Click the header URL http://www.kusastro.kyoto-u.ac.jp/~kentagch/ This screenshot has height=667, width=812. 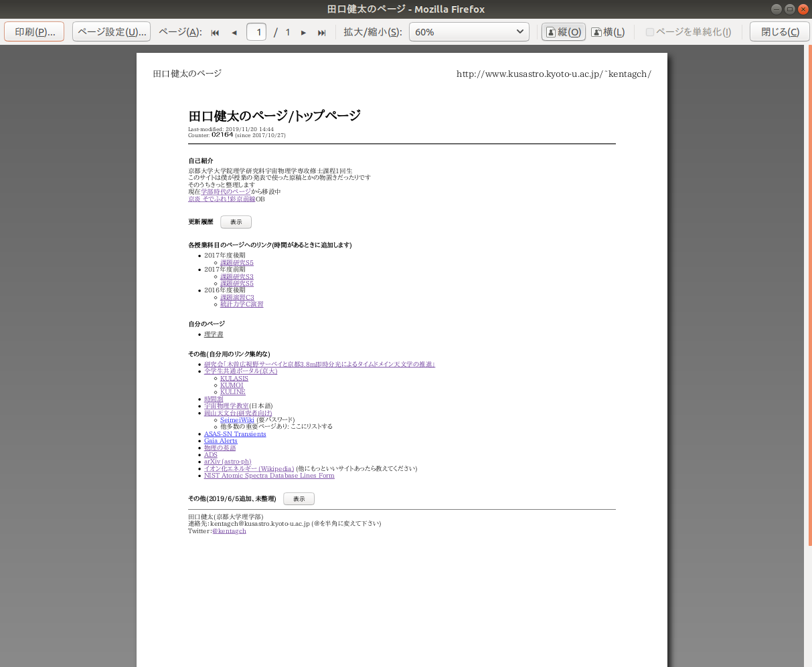coord(554,74)
